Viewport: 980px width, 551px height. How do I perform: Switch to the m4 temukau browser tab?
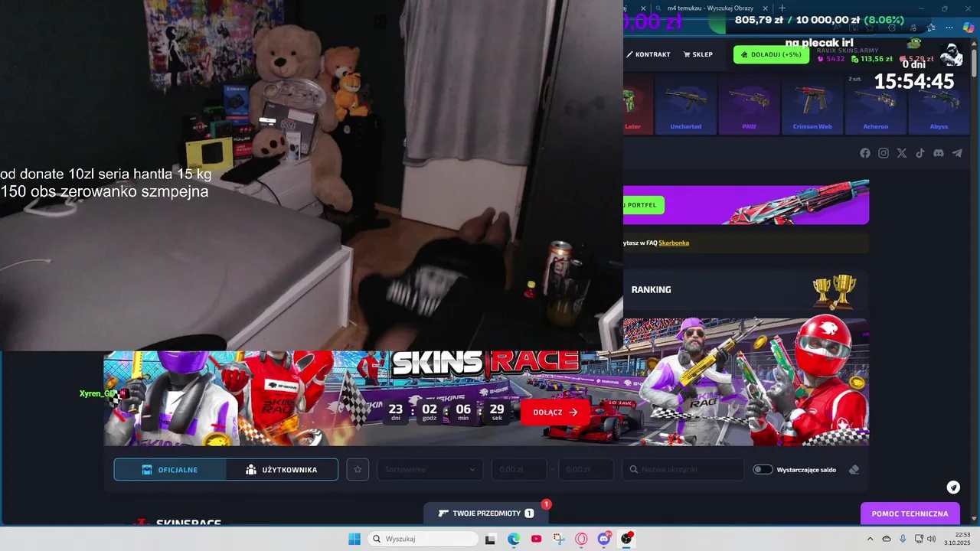(x=712, y=8)
